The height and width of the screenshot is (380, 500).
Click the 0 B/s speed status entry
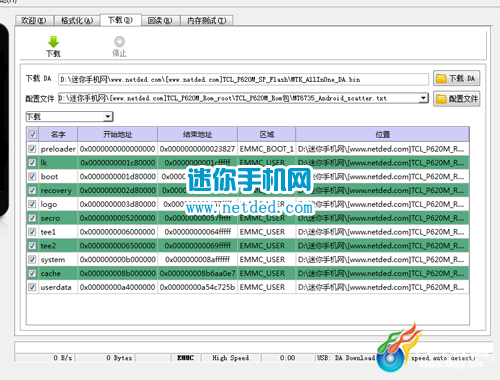tap(45, 358)
